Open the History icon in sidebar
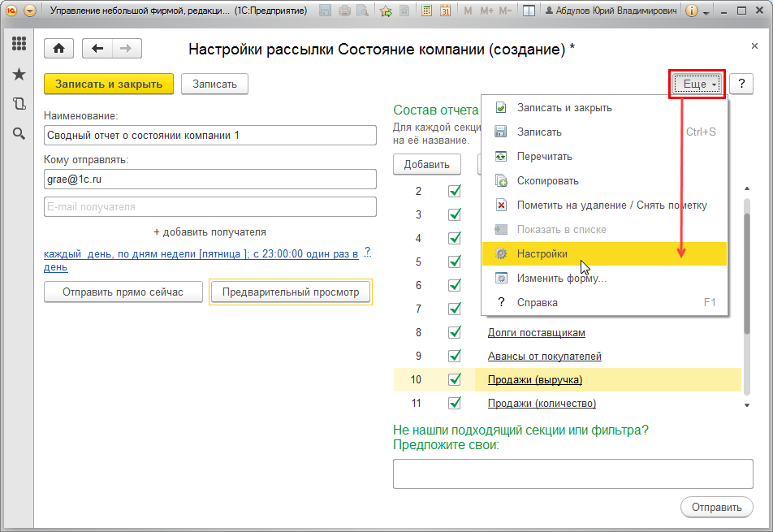Image resolution: width=773 pixels, height=532 pixels. click(19, 103)
